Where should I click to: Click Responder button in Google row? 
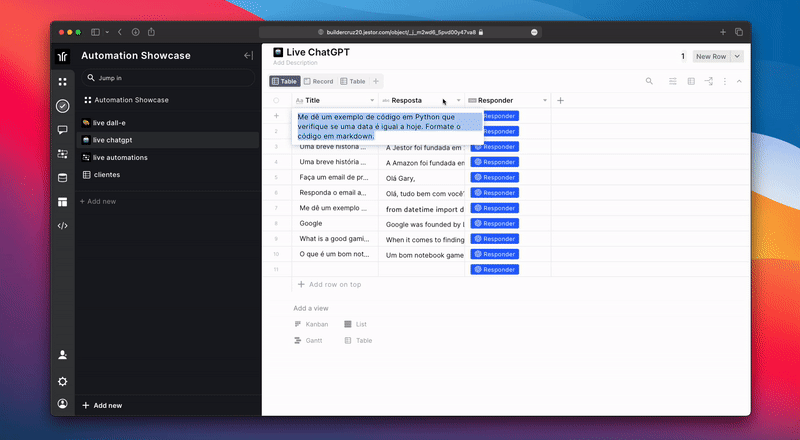click(x=494, y=224)
